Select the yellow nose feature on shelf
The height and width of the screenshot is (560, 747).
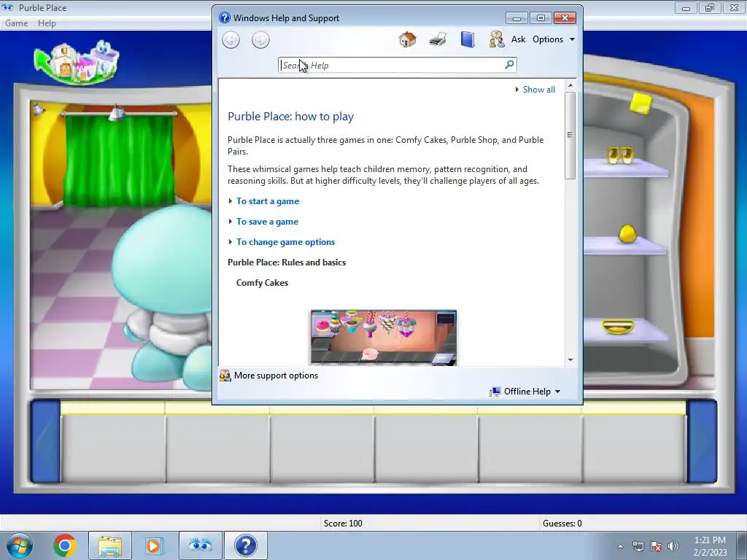(x=627, y=233)
